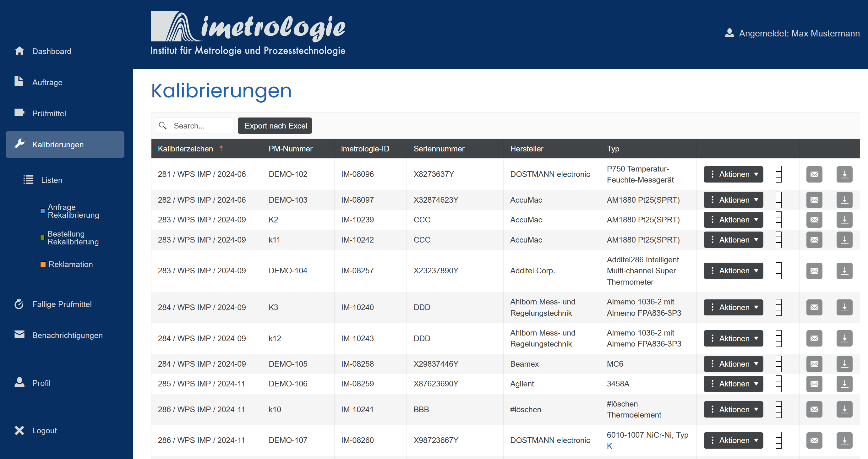Open the Reklamation list
Viewport: 868px width, 459px height.
[66, 264]
